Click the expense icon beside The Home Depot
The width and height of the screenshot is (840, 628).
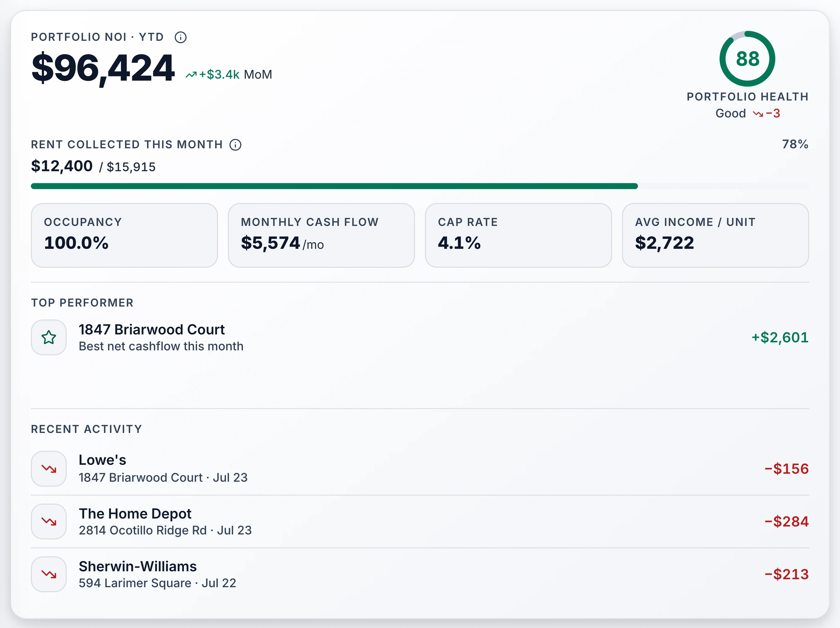coord(49,521)
